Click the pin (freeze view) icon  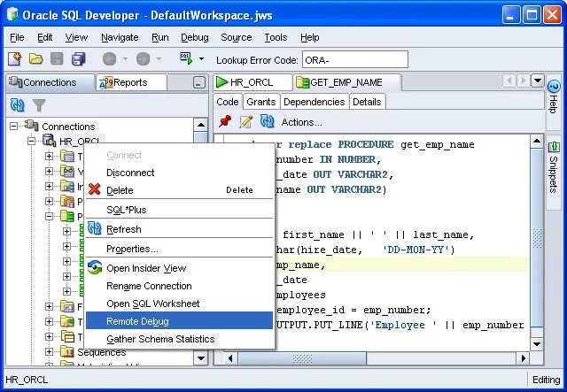[x=224, y=121]
